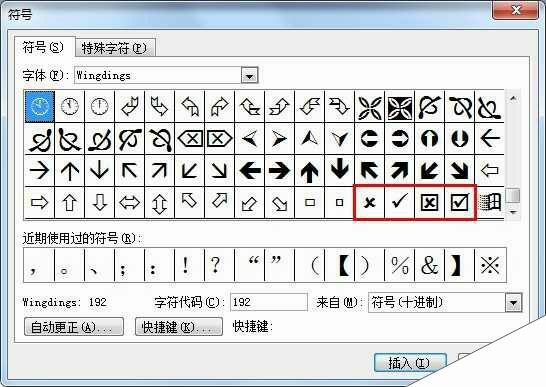
Task: Select the bold down-right diagonal arrow
Action: click(459, 171)
